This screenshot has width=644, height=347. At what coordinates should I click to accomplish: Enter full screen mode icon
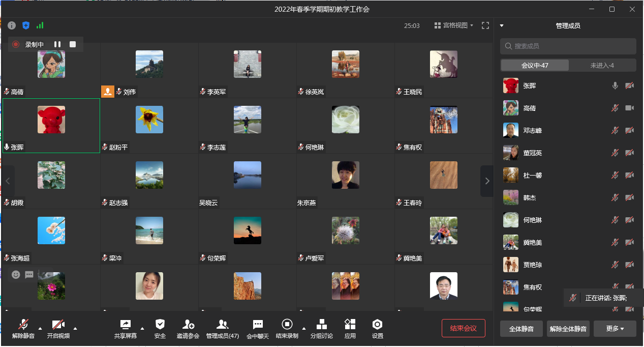click(485, 25)
